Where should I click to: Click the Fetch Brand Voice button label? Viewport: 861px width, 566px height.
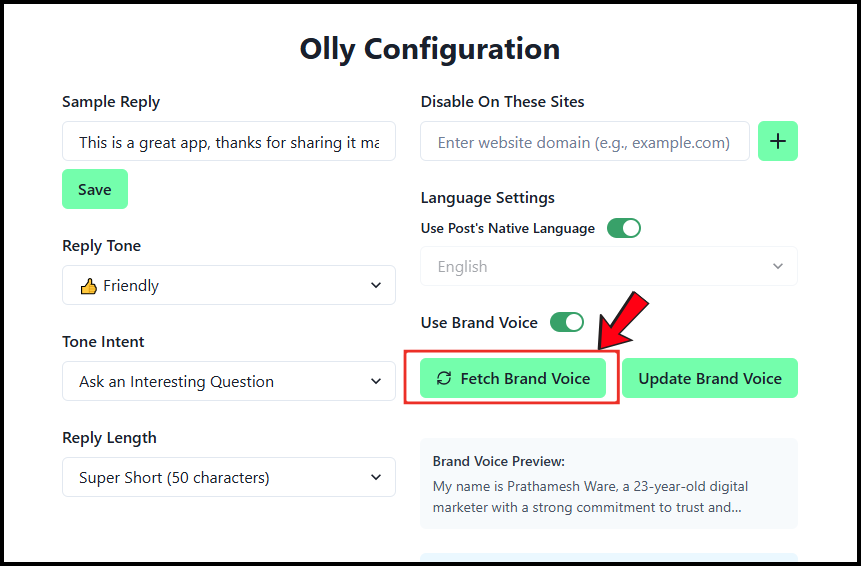pyautogui.click(x=525, y=378)
